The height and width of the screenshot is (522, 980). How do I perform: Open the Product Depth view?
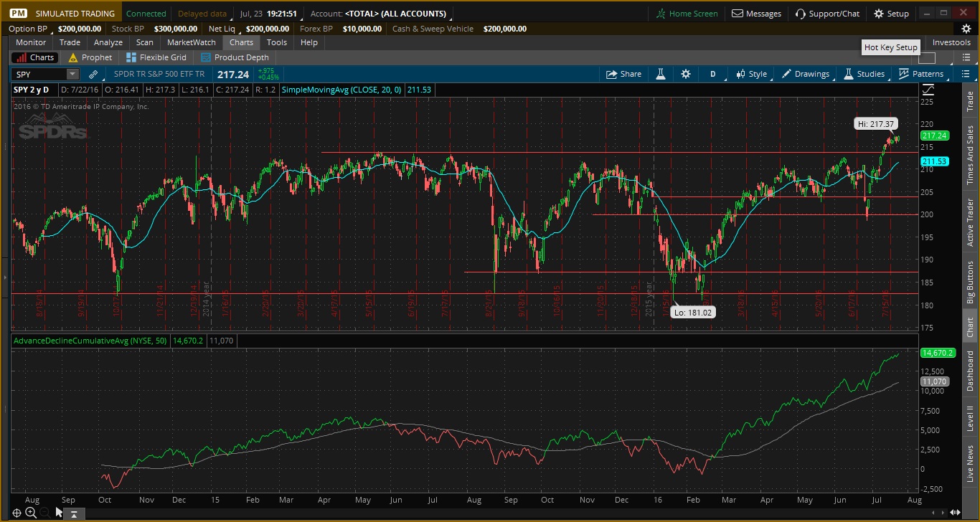point(235,57)
